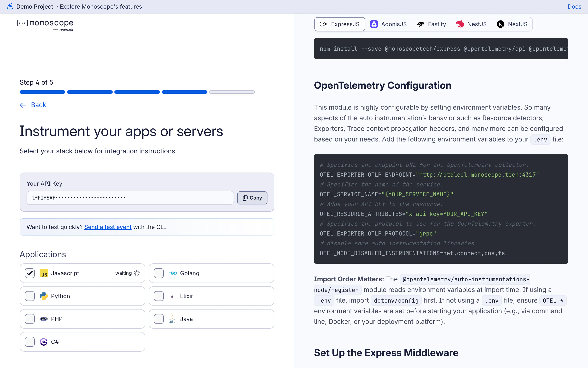Click the first filled progress step bar

42,92
